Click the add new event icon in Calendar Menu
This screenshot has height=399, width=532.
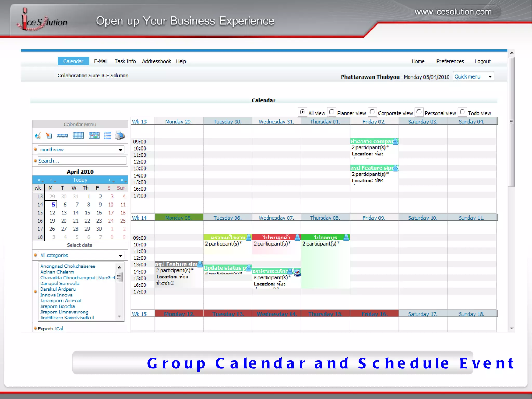pyautogui.click(x=38, y=135)
